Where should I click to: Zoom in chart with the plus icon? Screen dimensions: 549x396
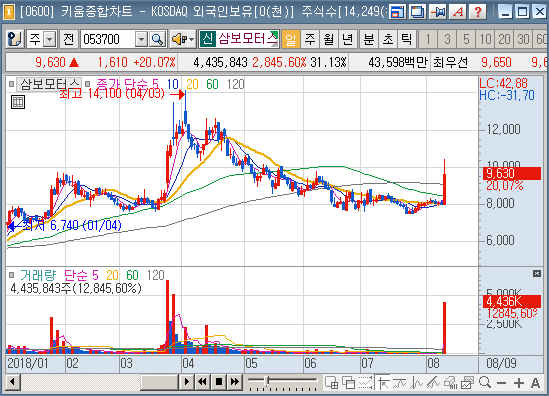click(x=519, y=383)
